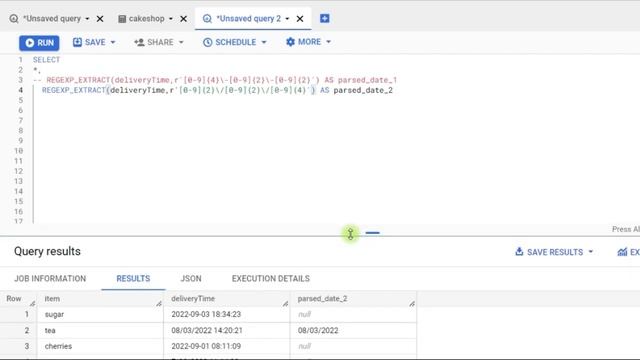Open the SAVE dropdown arrow
640x360 pixels.
click(113, 42)
